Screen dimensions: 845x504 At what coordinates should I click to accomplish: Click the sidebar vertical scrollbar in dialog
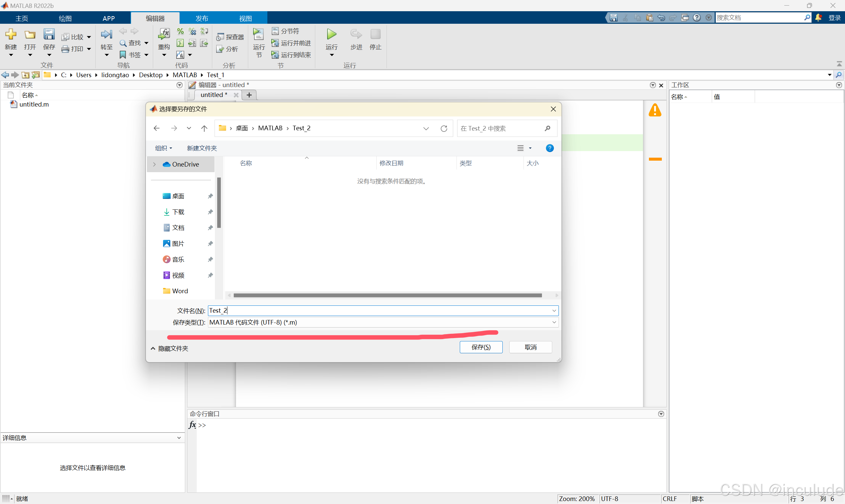point(219,203)
